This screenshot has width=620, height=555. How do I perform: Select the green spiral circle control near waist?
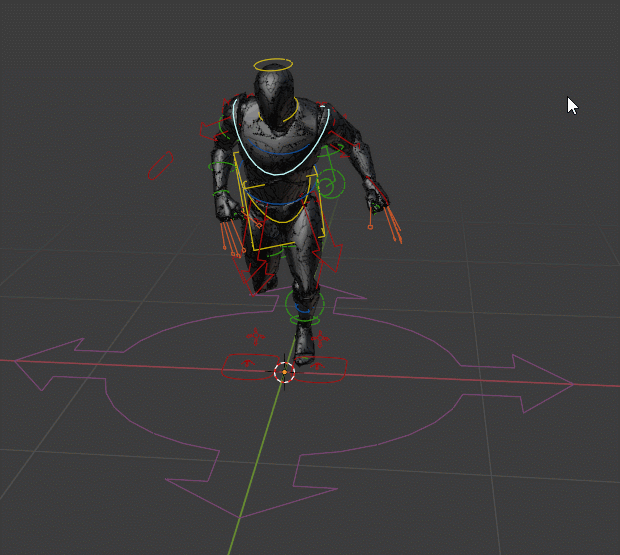pyautogui.click(x=331, y=184)
